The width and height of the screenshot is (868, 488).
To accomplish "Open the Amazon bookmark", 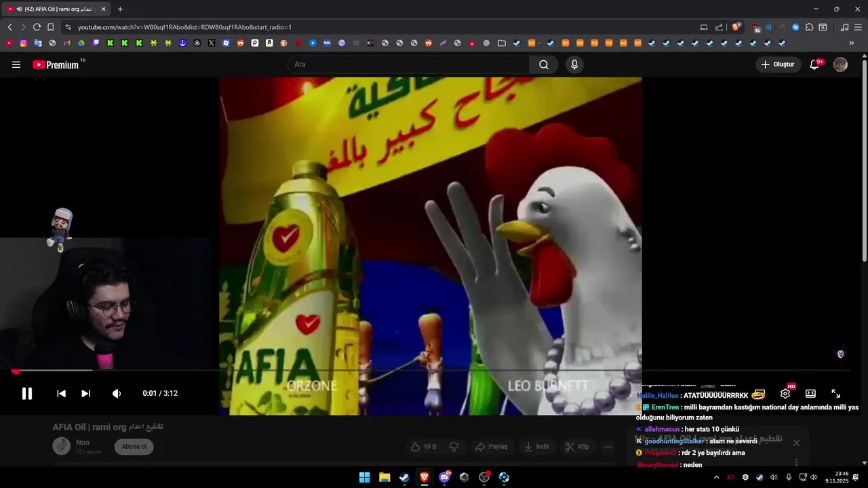I will (269, 43).
